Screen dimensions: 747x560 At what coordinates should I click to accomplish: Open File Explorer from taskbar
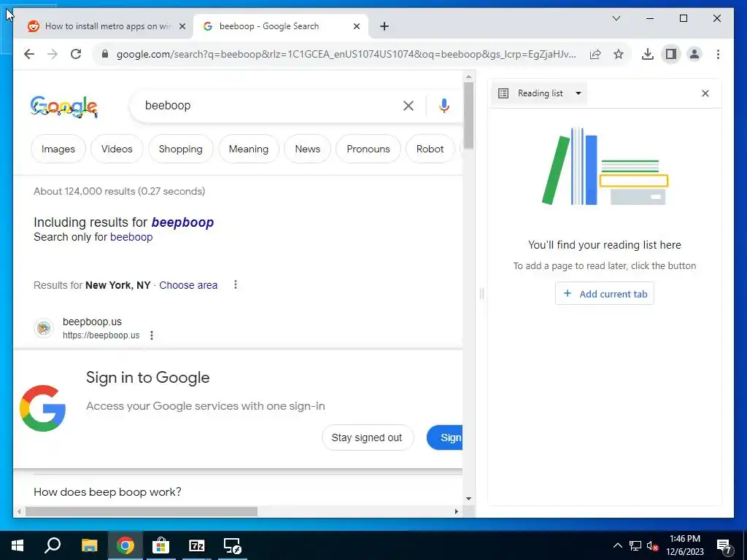tap(89, 545)
